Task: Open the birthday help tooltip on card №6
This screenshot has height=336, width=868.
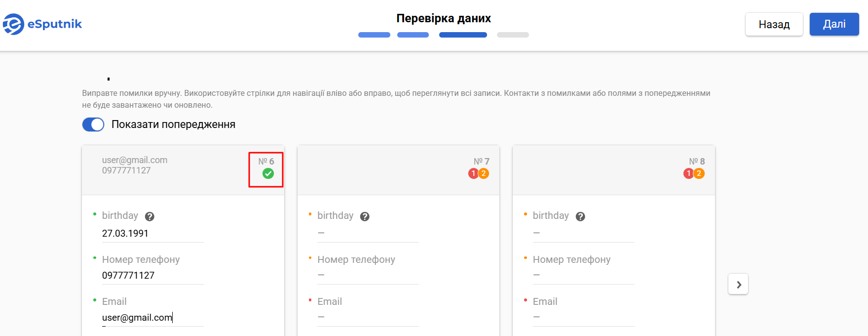Action: (150, 216)
